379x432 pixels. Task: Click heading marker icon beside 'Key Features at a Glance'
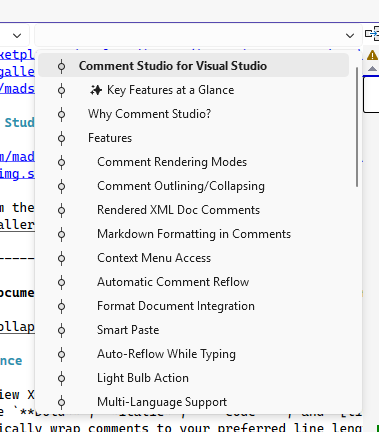coord(61,90)
